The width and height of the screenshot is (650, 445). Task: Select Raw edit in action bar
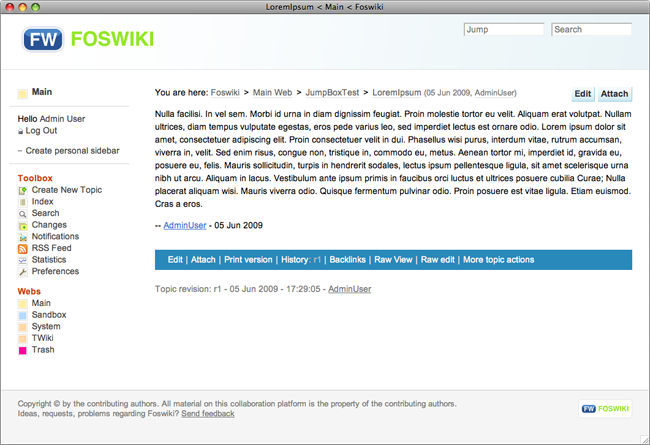point(438,260)
